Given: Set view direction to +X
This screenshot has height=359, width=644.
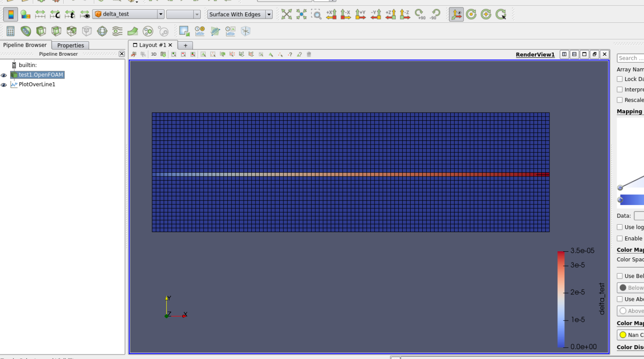Looking at the screenshot, I should click(x=331, y=14).
